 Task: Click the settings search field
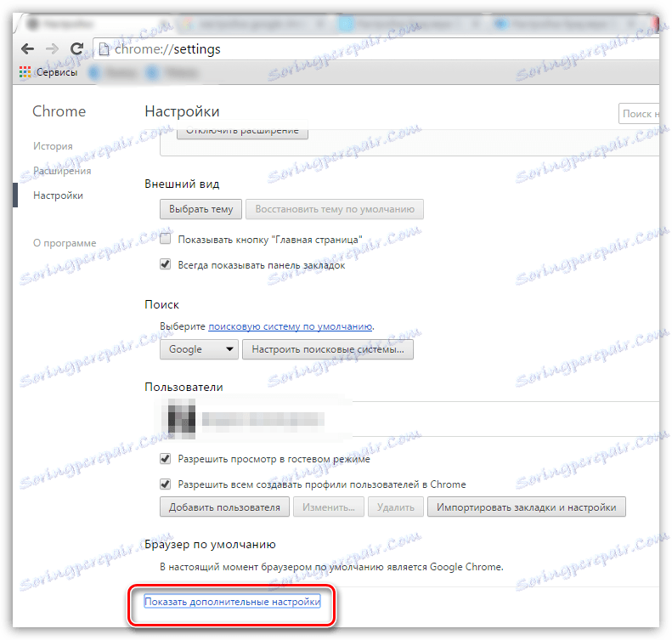tap(639, 114)
